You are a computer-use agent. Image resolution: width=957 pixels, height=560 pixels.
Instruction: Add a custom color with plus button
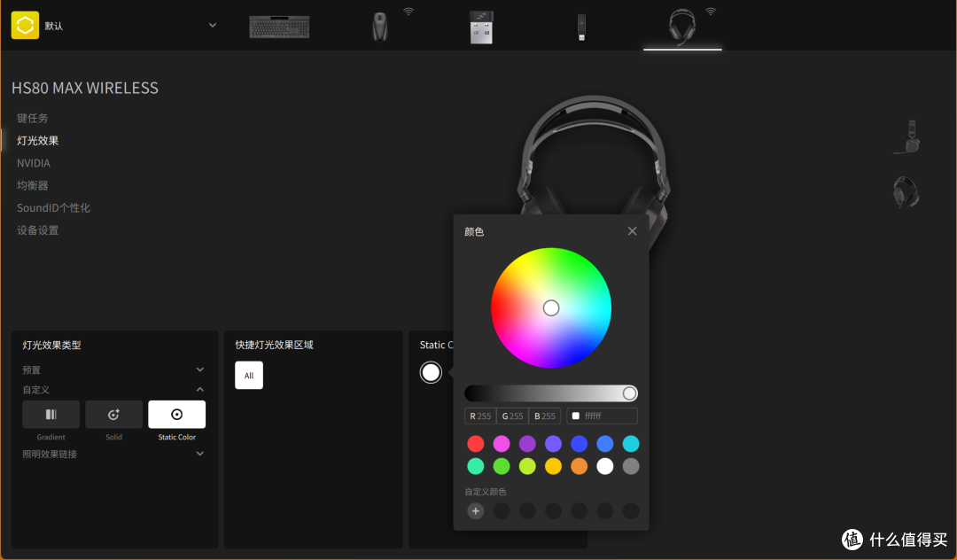pyautogui.click(x=476, y=511)
